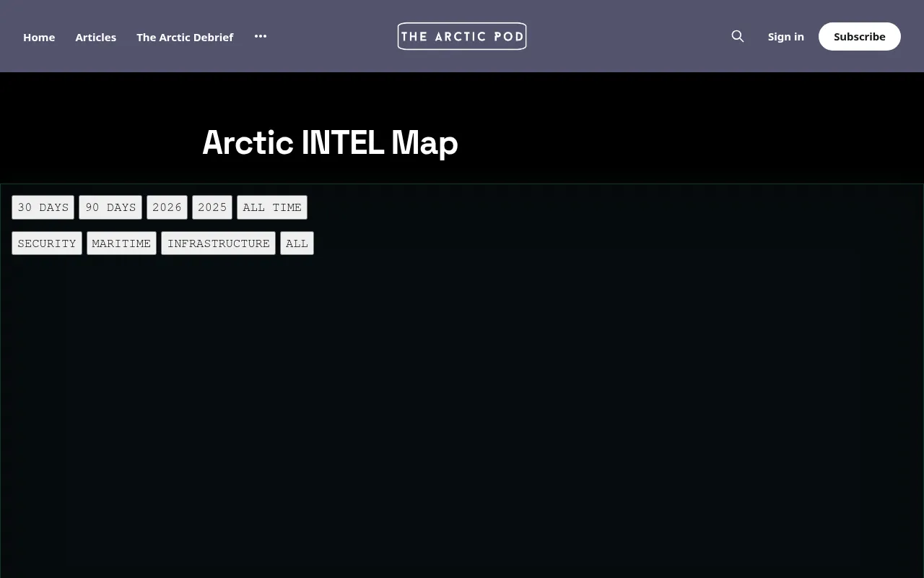Click the Subscribe button

click(x=860, y=36)
